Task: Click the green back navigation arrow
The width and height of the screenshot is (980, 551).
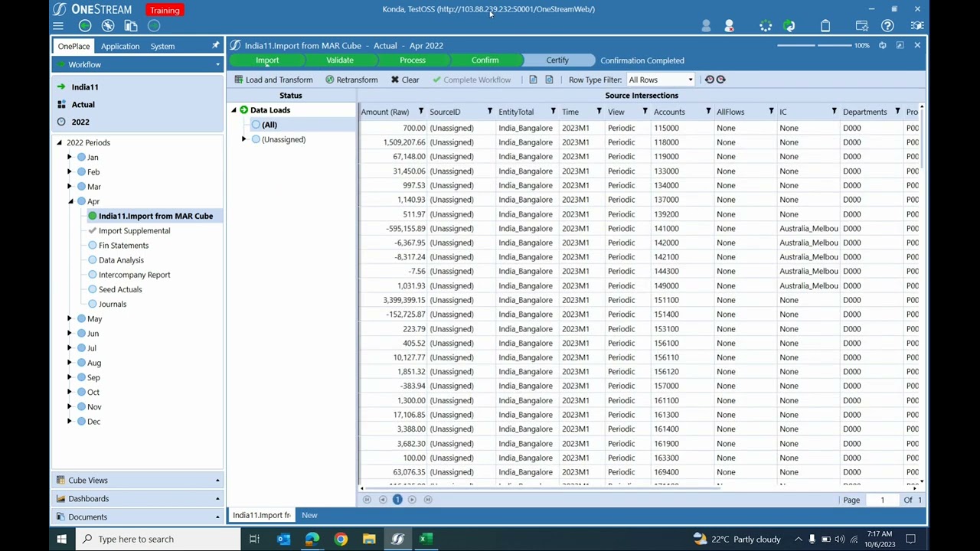Action: [85, 26]
